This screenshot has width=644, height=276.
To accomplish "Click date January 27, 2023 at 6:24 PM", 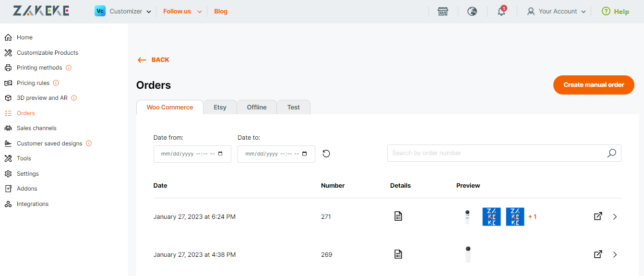I will pyautogui.click(x=194, y=217).
